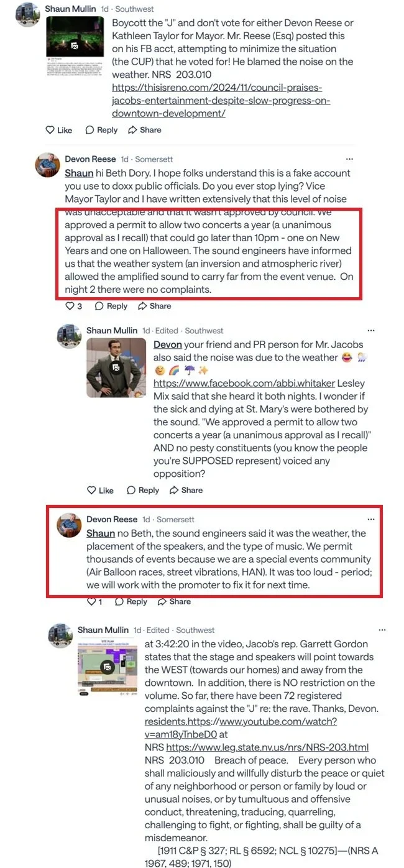The image size is (404, 868).
Task: Open the man in suit image attachment
Action: [116, 367]
